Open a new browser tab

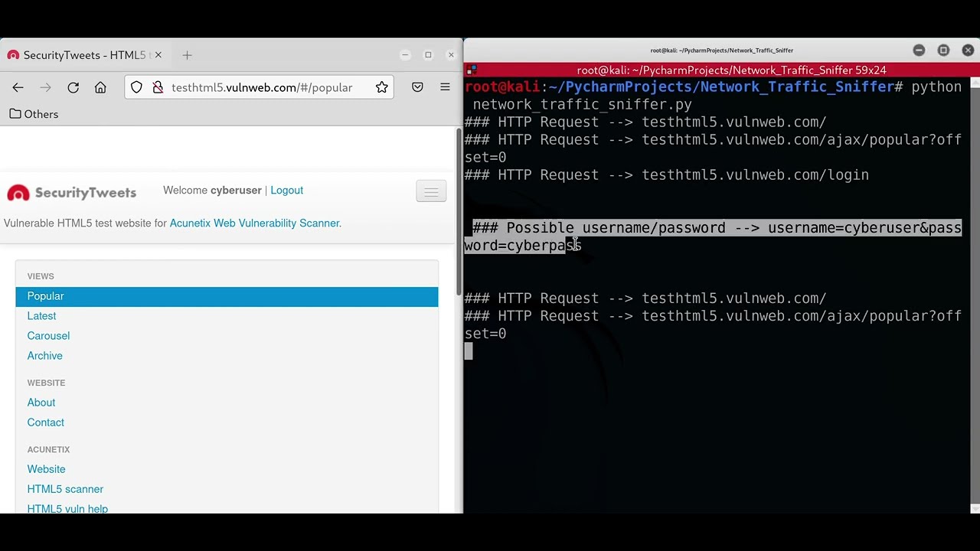click(x=187, y=55)
